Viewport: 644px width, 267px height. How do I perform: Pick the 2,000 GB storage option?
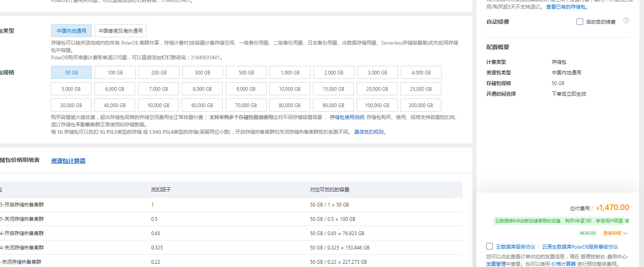click(x=334, y=72)
